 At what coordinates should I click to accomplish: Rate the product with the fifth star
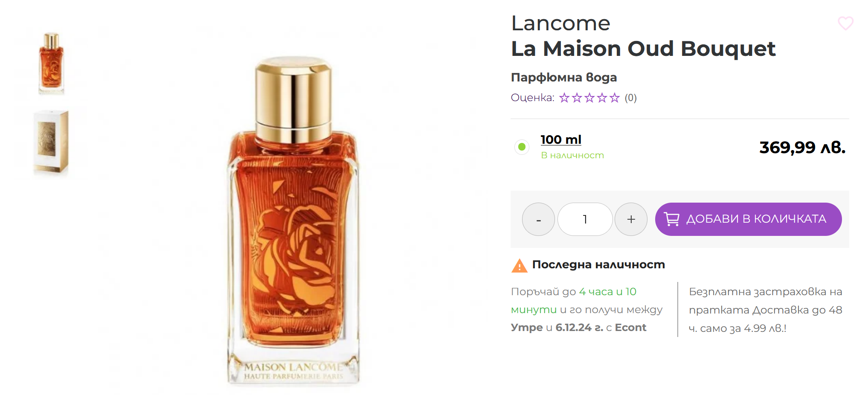tap(614, 98)
